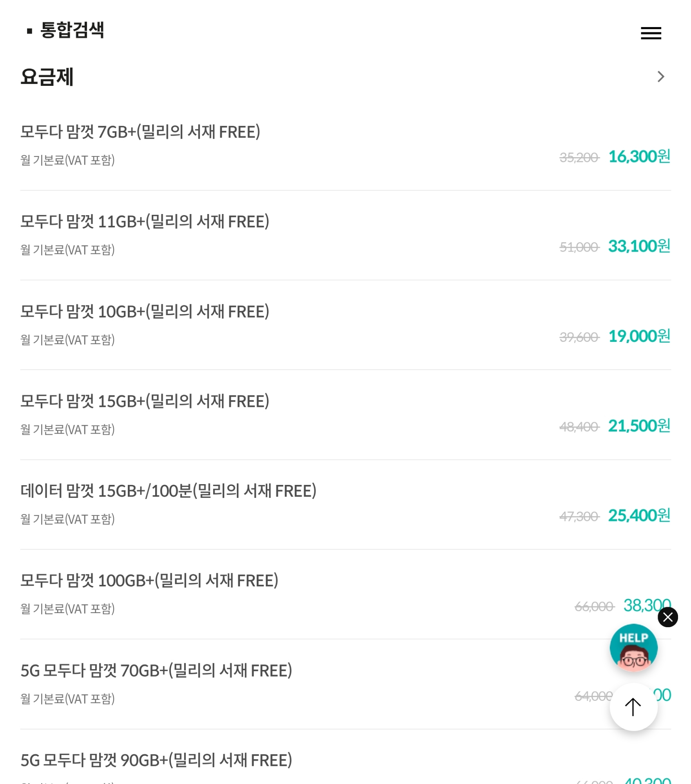Click the 16,300원 discounted price
The width and height of the screenshot is (691, 784).
click(639, 157)
